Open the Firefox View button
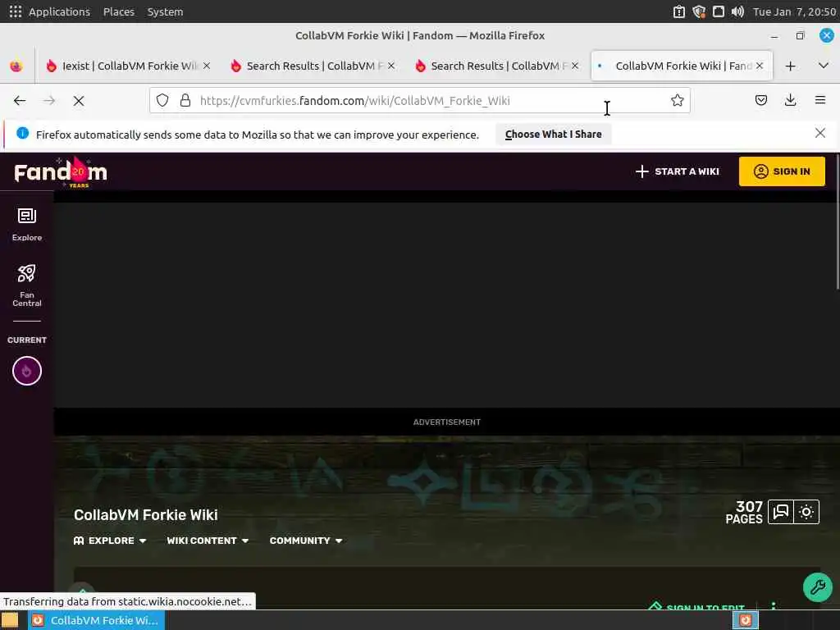Viewport: 840px width, 630px height. (16, 66)
